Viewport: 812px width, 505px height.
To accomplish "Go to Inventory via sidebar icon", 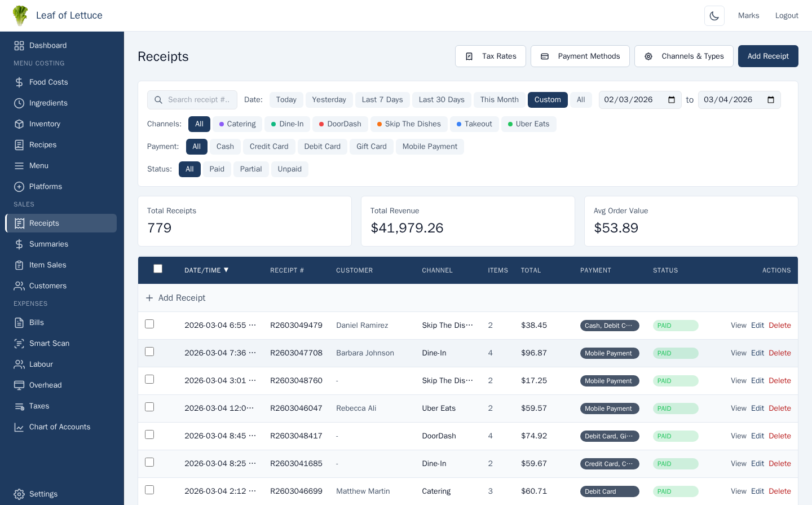I will [x=19, y=124].
